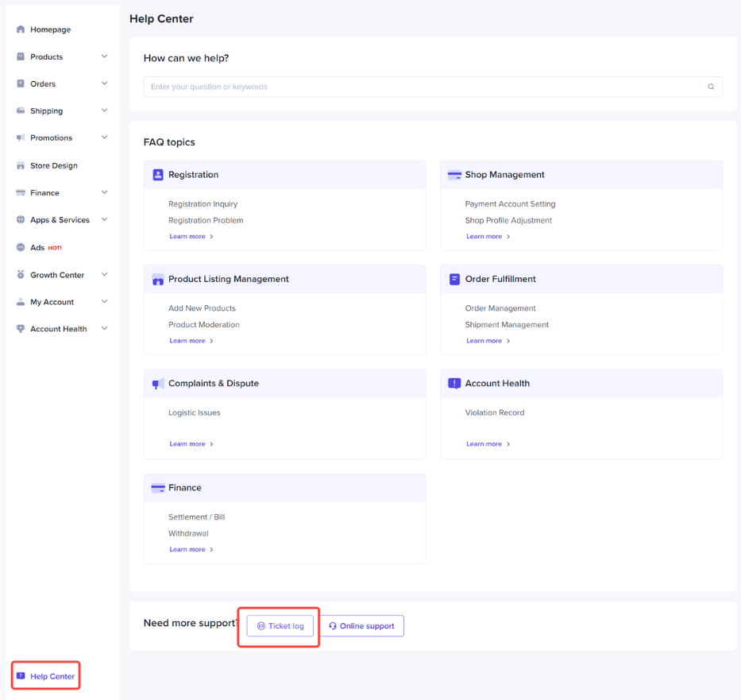741x700 pixels.
Task: Click the Registration card icon
Action: [156, 174]
